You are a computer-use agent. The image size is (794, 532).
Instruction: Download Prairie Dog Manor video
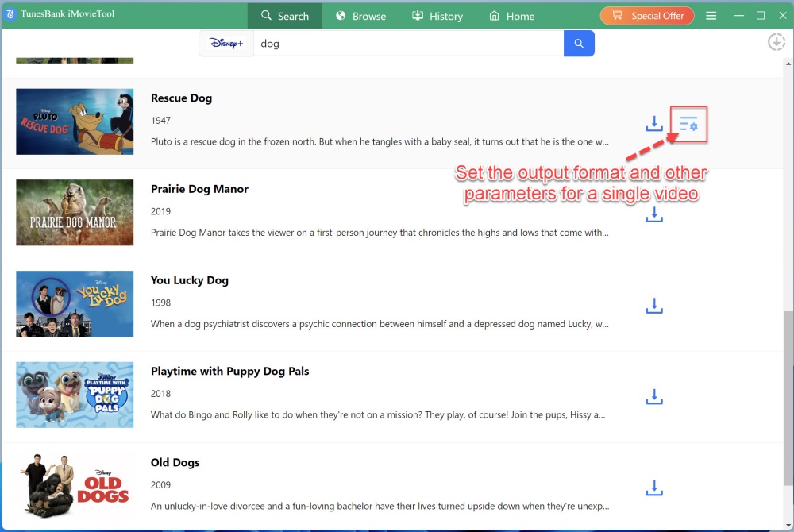coord(653,214)
